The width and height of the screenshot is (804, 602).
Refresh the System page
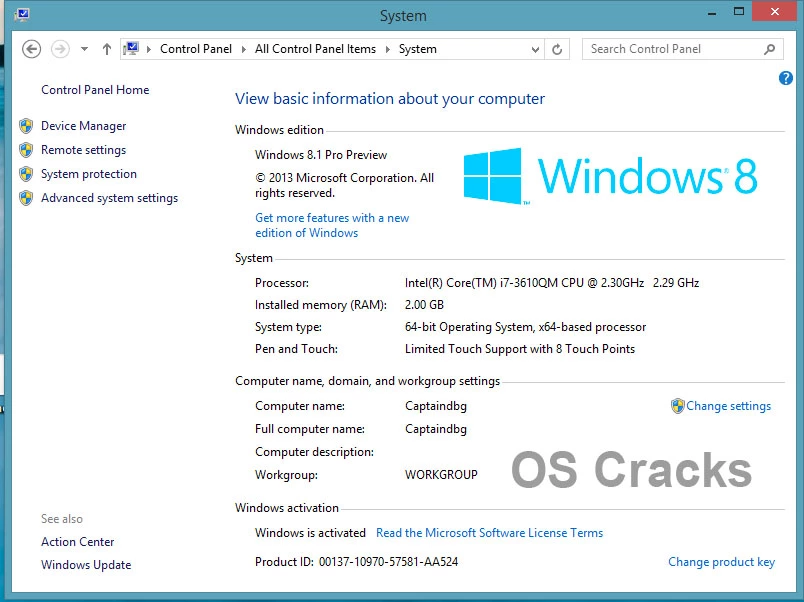point(557,49)
